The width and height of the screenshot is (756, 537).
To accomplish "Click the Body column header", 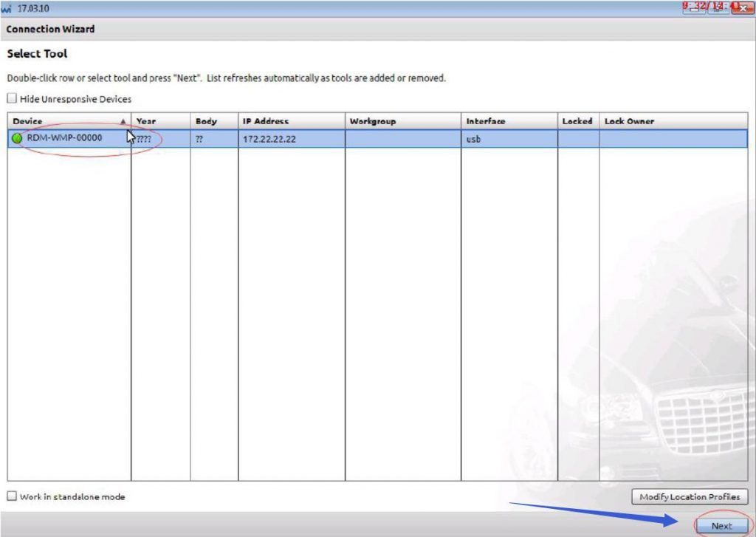I will pyautogui.click(x=214, y=121).
